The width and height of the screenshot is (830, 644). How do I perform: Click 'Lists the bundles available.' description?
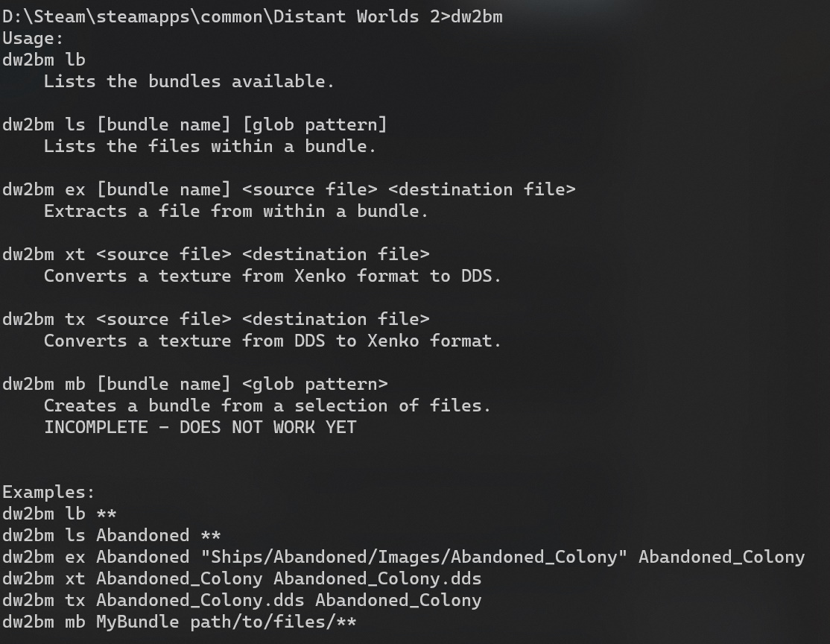[x=189, y=81]
